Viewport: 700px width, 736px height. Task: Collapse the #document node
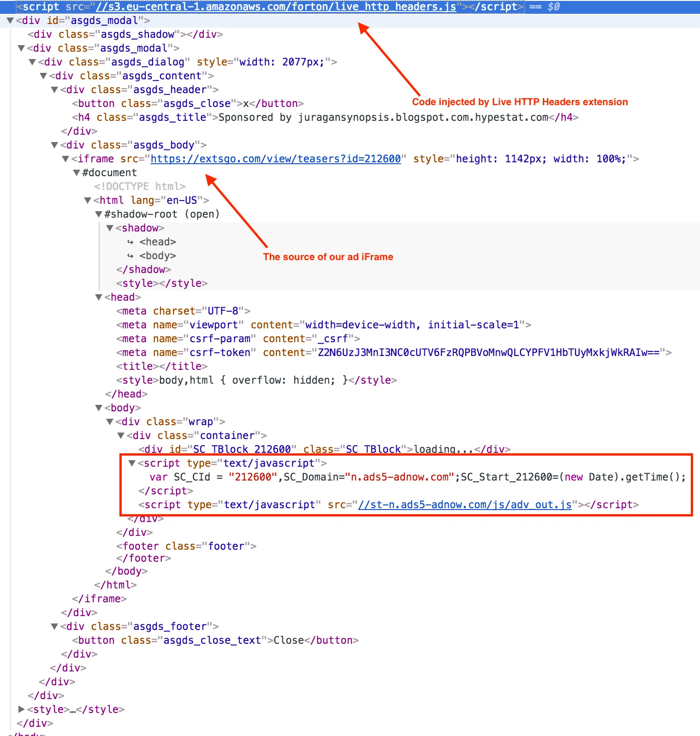[77, 173]
